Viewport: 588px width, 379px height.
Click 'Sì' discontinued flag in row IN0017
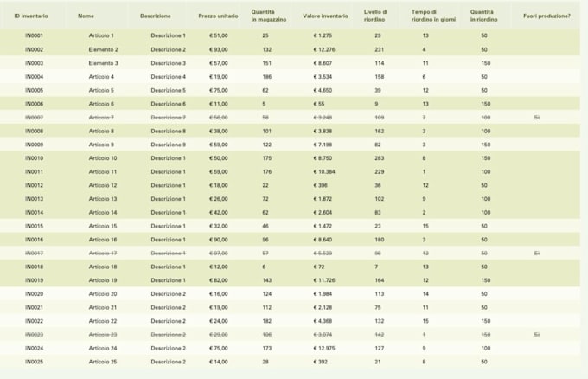pyautogui.click(x=537, y=254)
